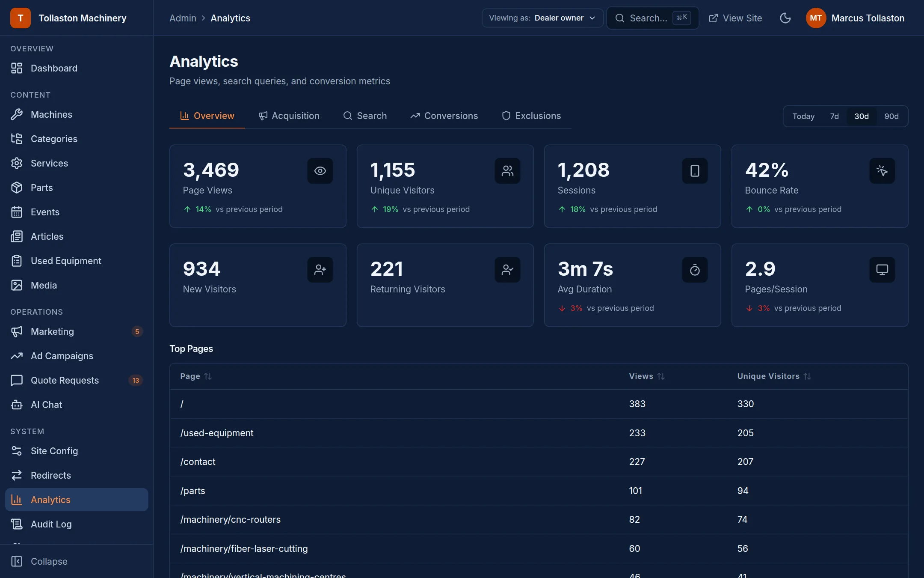Click the Marketing badge showing 5
Screen dimensions: 924x578
137,331
